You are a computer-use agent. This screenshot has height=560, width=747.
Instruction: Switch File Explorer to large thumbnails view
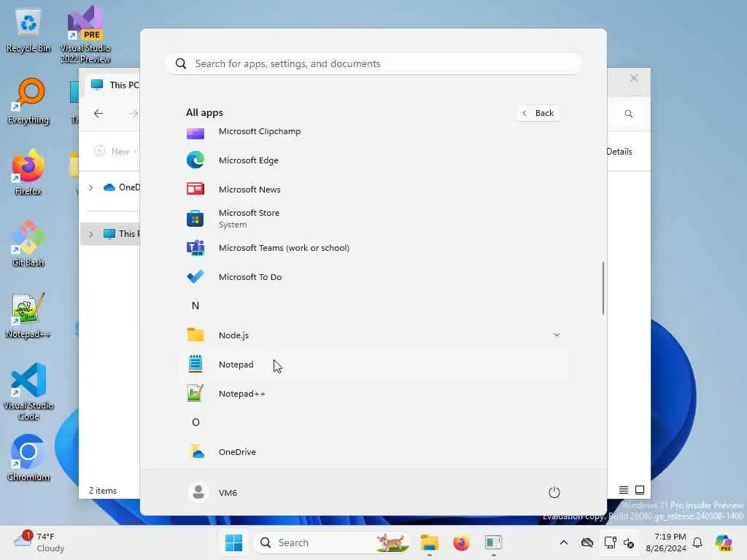[x=639, y=490]
